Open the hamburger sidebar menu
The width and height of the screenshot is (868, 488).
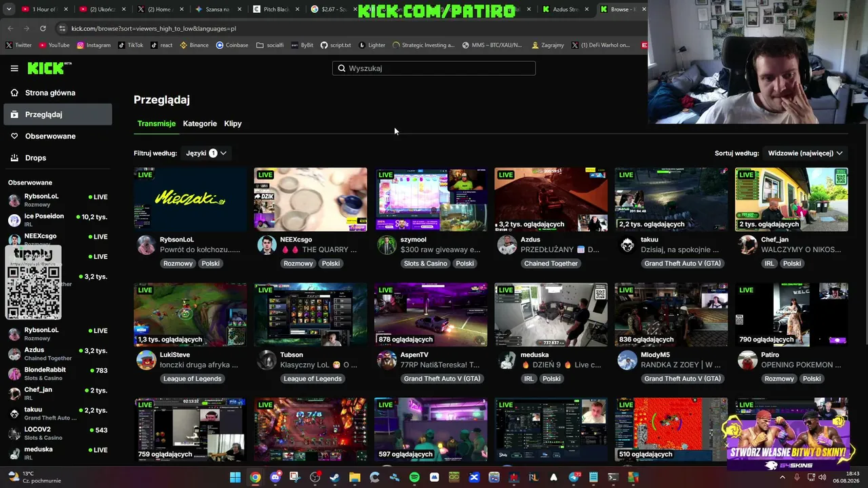tap(14, 68)
